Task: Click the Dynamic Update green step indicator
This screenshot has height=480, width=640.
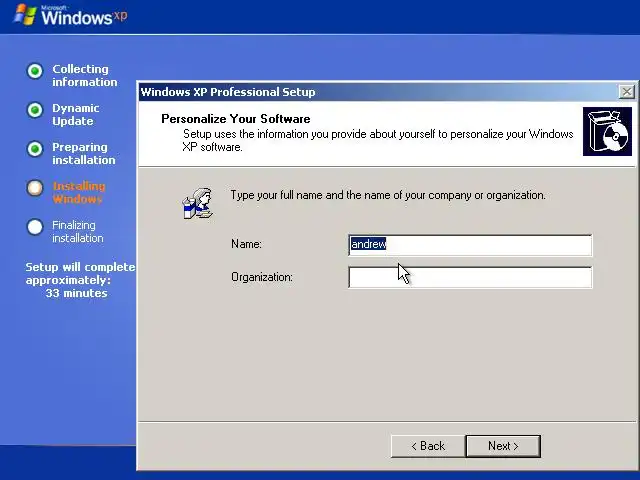Action: click(35, 110)
